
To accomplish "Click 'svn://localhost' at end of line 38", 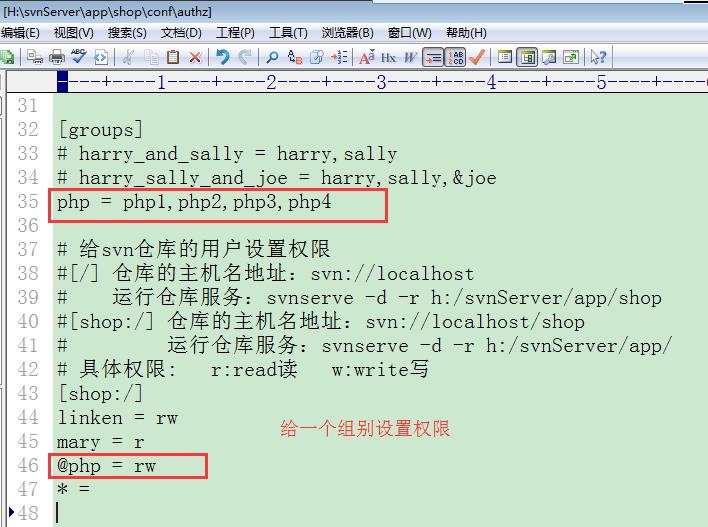I will pos(392,274).
